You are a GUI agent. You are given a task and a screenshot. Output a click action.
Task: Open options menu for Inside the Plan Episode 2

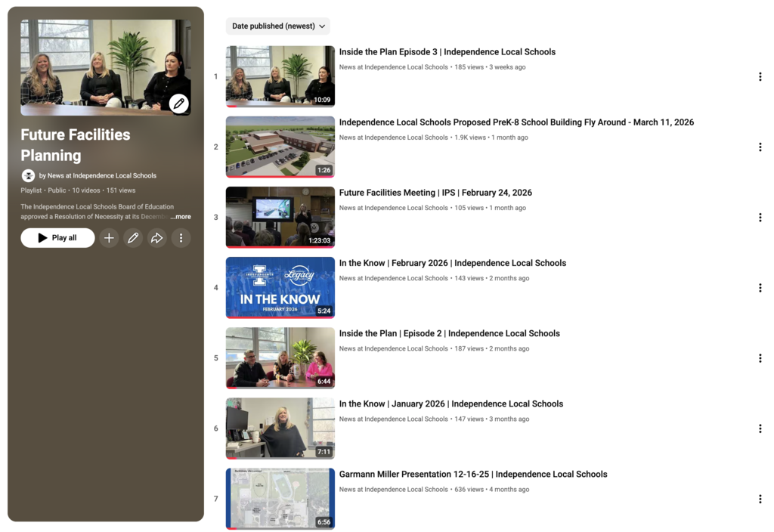click(x=760, y=357)
